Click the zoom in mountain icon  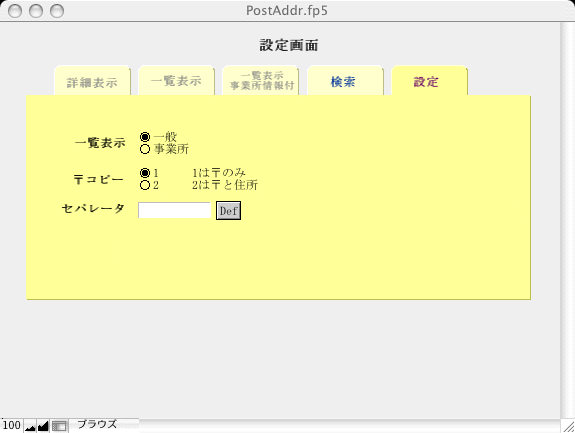point(43,426)
